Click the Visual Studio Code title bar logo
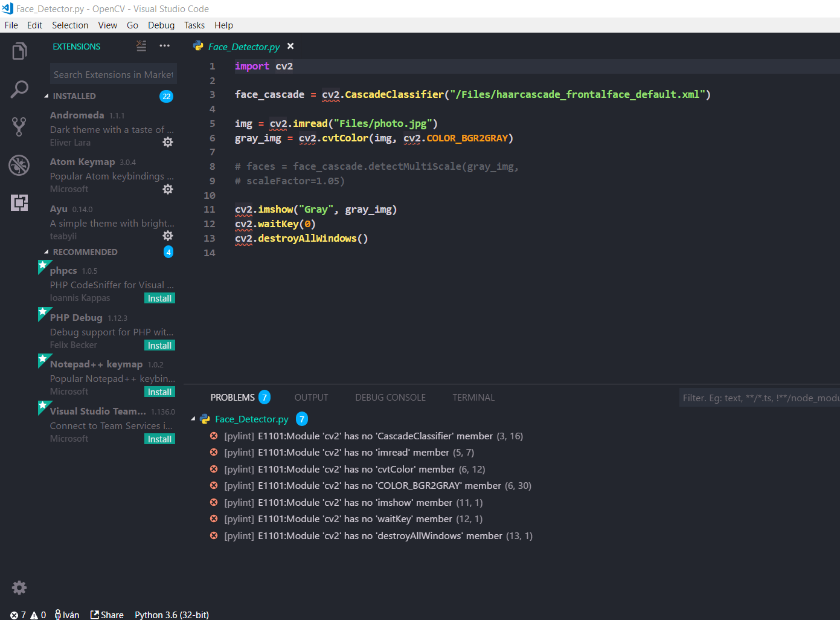This screenshot has width=840, height=620. click(8, 8)
